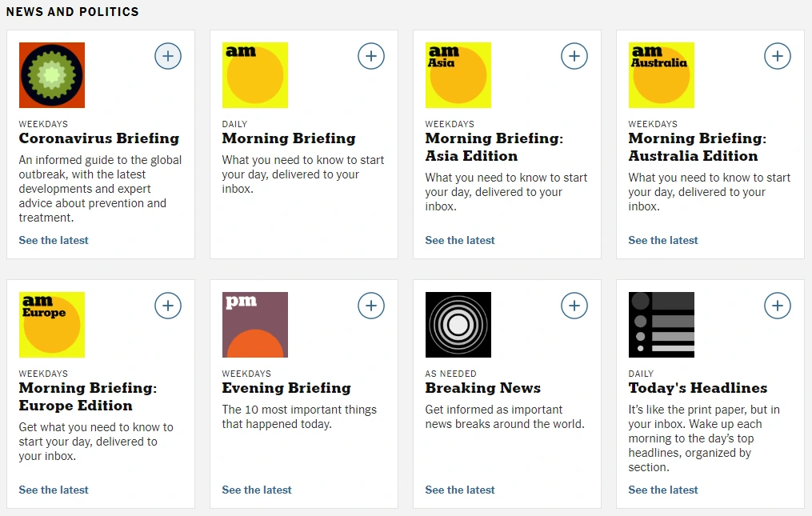Click the 'am Asia' newsletter thumbnail

click(458, 75)
